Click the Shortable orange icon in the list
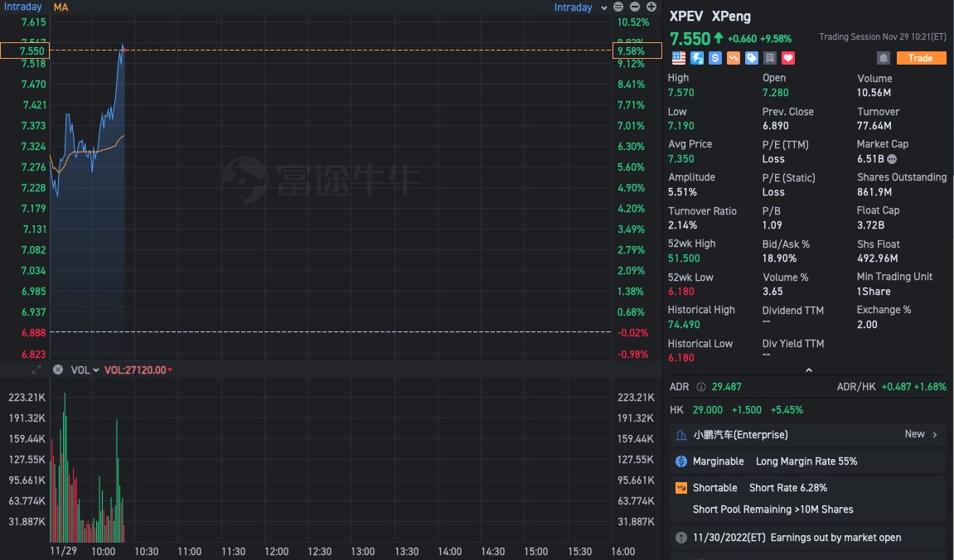The height and width of the screenshot is (560, 954). click(x=681, y=488)
